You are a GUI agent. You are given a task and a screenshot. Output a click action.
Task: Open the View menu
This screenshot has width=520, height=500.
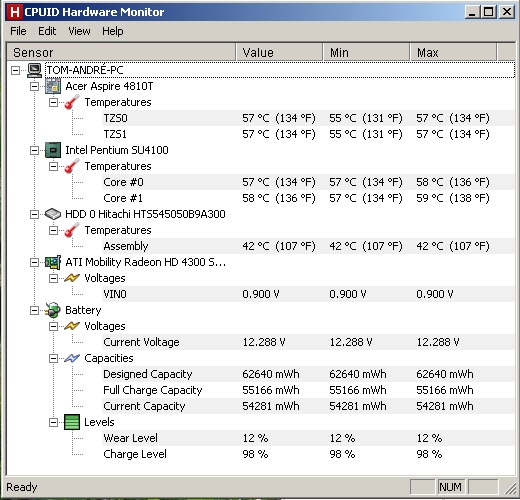click(79, 31)
